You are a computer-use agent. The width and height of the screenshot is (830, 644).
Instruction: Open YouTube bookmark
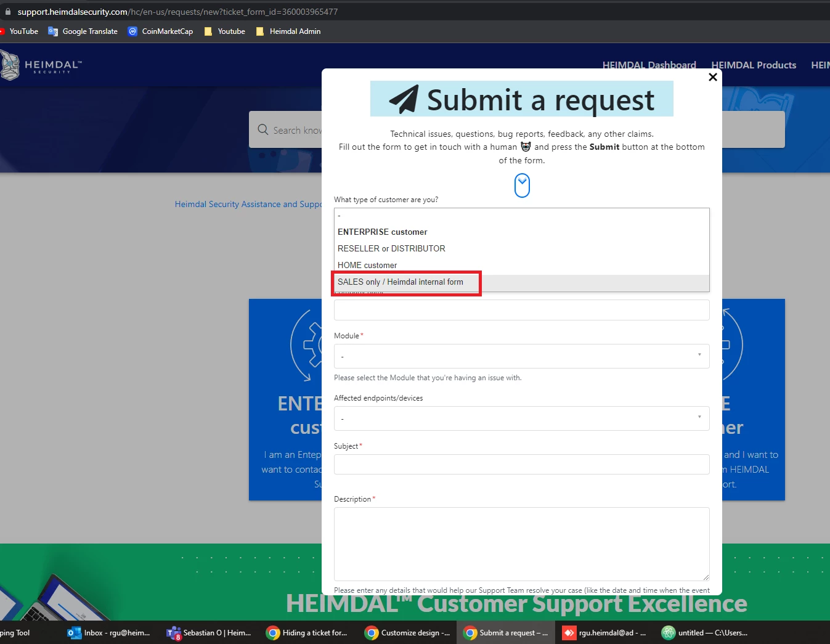(19, 31)
